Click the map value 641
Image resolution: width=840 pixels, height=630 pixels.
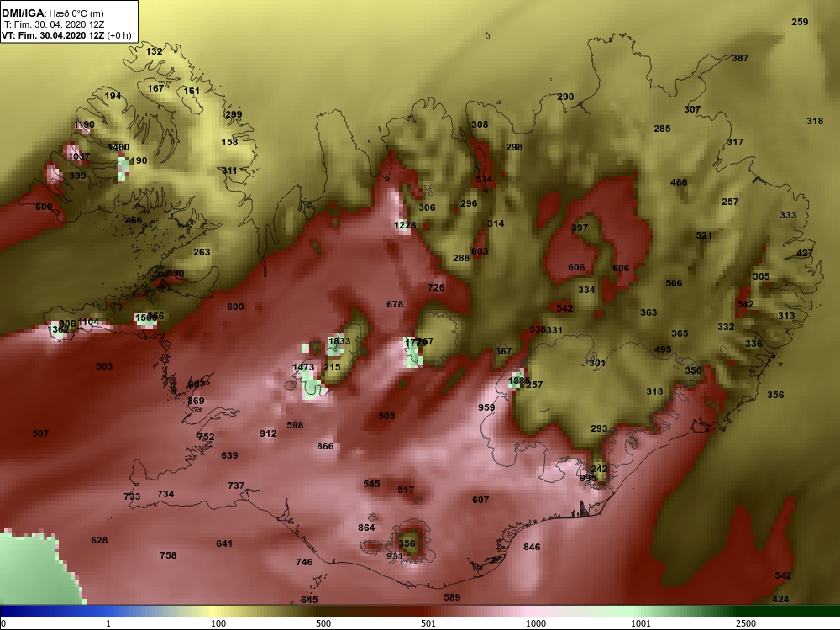[x=224, y=543]
